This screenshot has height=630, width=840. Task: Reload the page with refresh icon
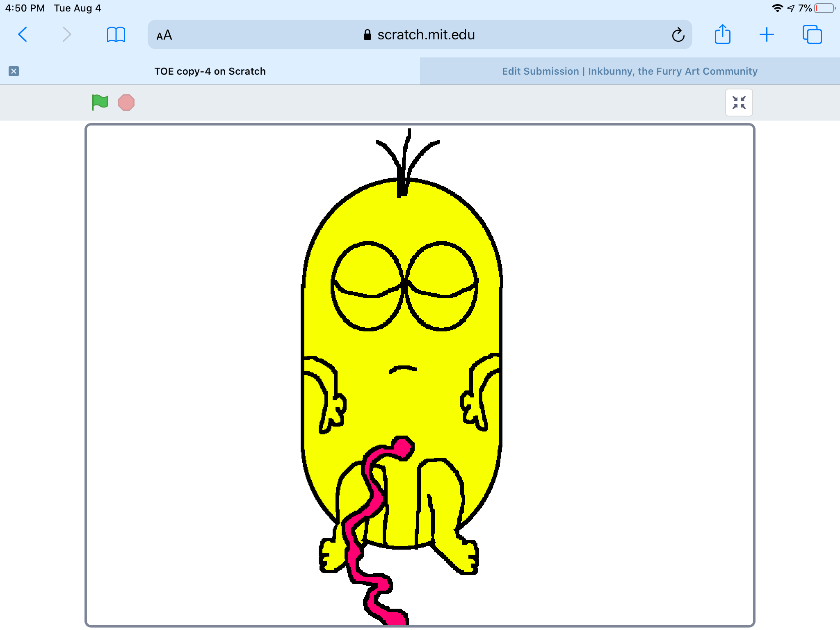click(678, 35)
